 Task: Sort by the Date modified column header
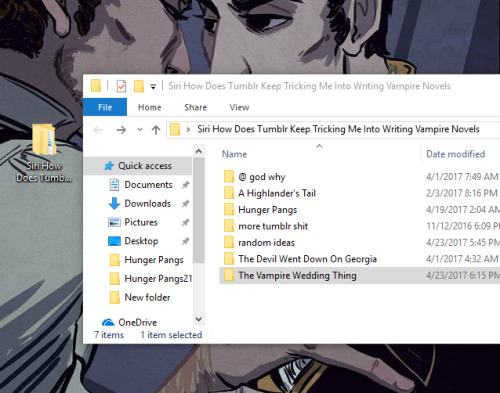point(455,154)
